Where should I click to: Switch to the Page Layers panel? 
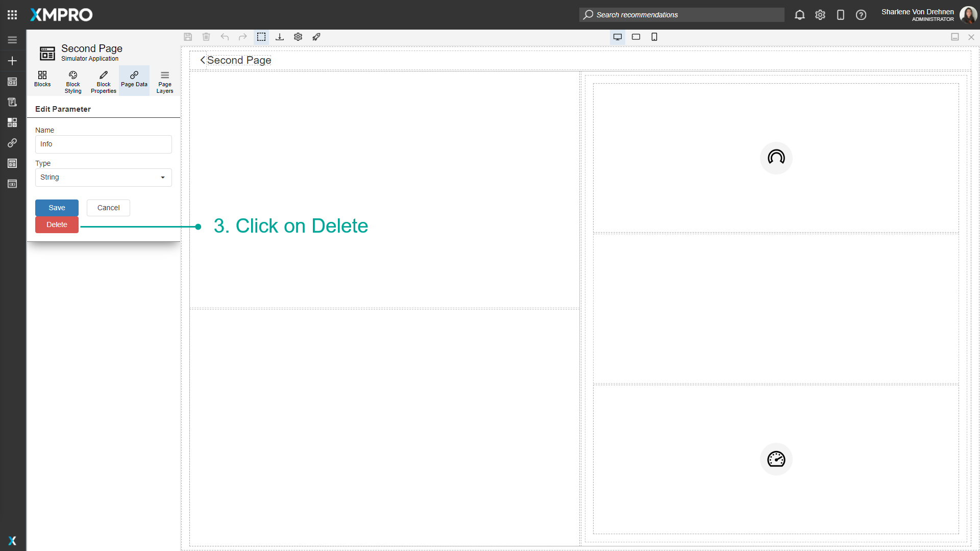[x=164, y=81]
